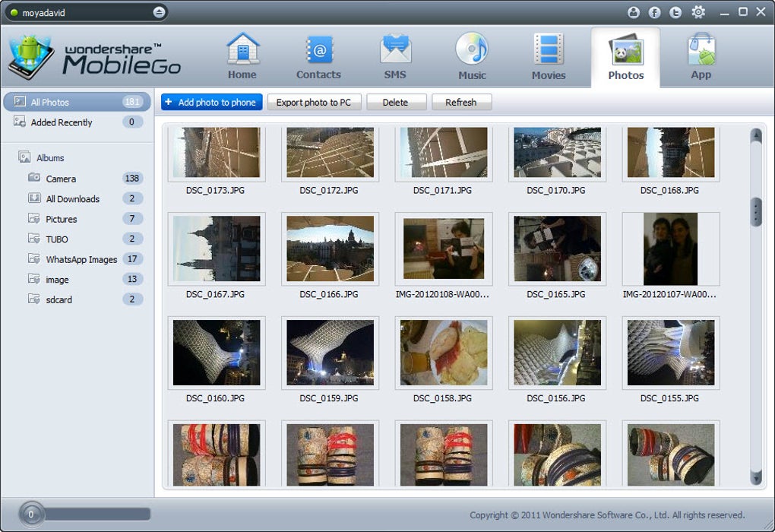This screenshot has height=532, width=775.
Task: Click the moyadavid device name
Action: click(x=43, y=13)
